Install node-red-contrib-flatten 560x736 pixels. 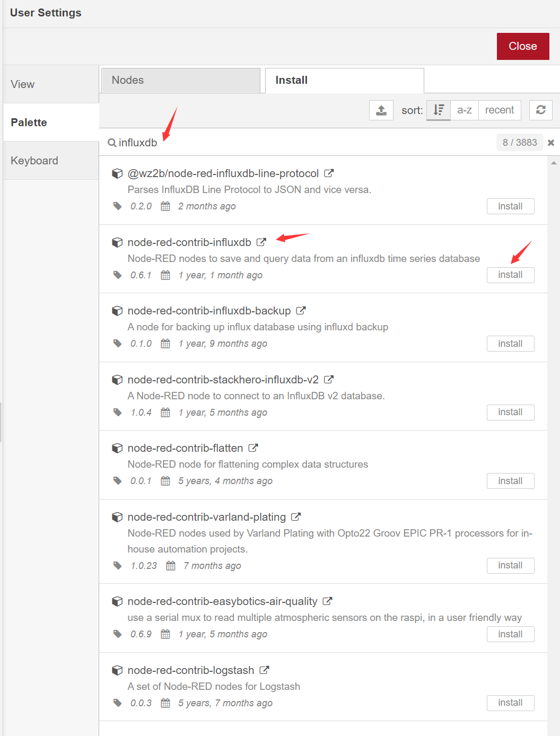510,481
